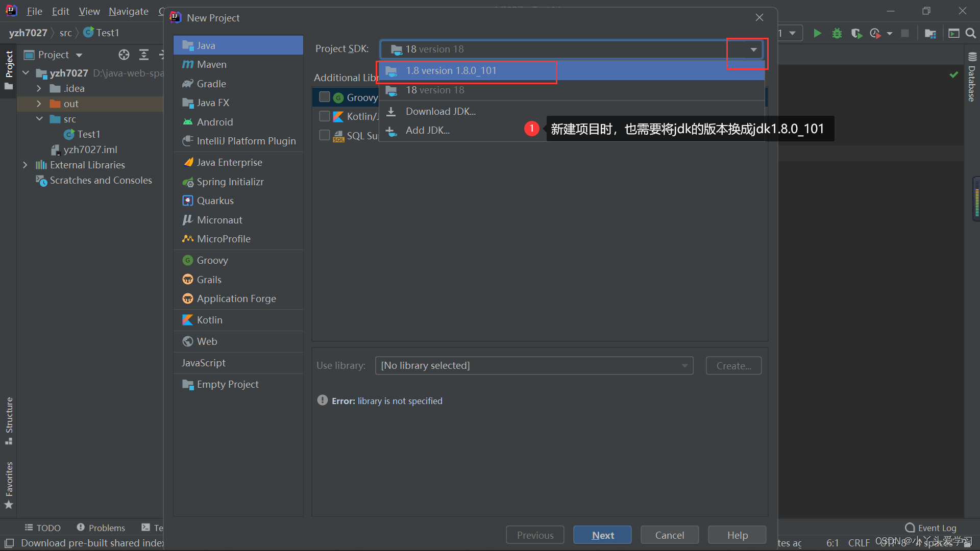Open Navigate menu
Viewport: 980px width, 551px height.
129,11
